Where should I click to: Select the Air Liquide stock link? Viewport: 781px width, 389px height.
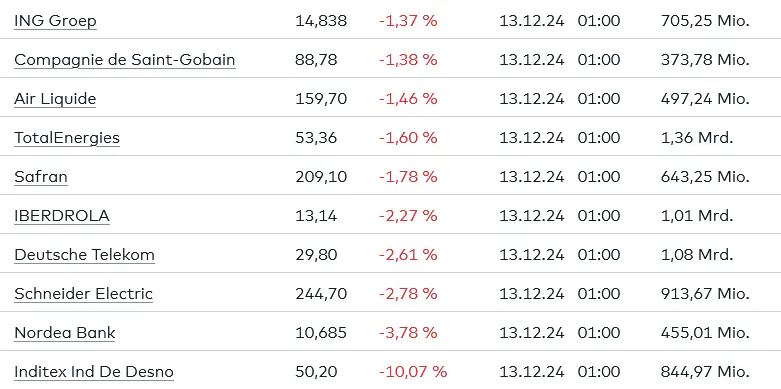[55, 99]
